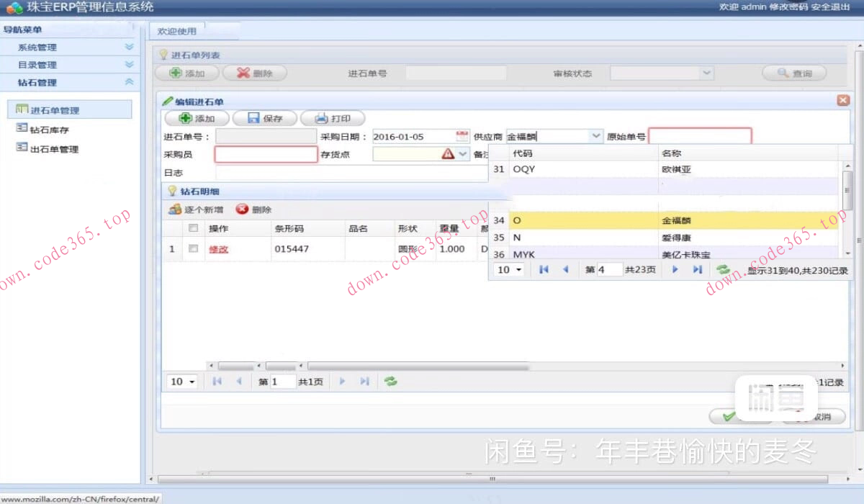This screenshot has width=864, height=504.
Task: Click 逐个新增 icon in 钻石明细 toolbar
Action: pyautogui.click(x=175, y=210)
